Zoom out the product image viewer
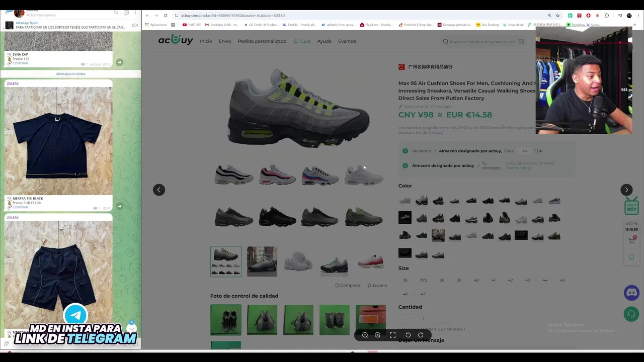The width and height of the screenshot is (644, 362). pyautogui.click(x=365, y=335)
